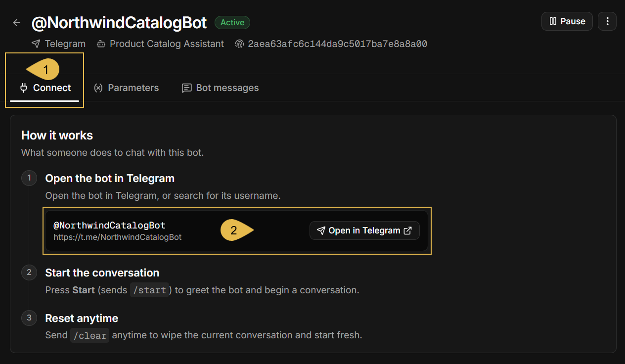Image resolution: width=625 pixels, height=364 pixels.
Task: Click the Reset anytime step title
Action: click(x=82, y=318)
